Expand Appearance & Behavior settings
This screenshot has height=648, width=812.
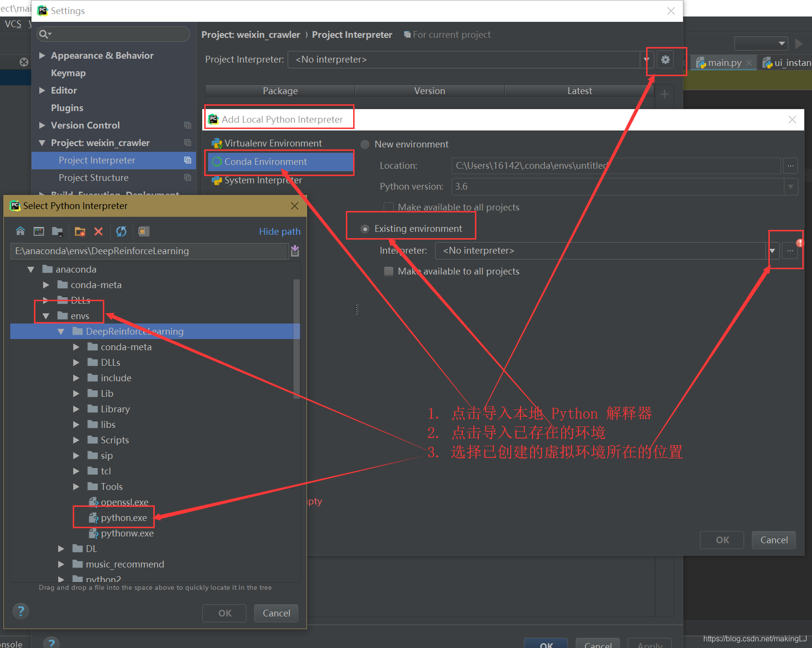tap(42, 55)
